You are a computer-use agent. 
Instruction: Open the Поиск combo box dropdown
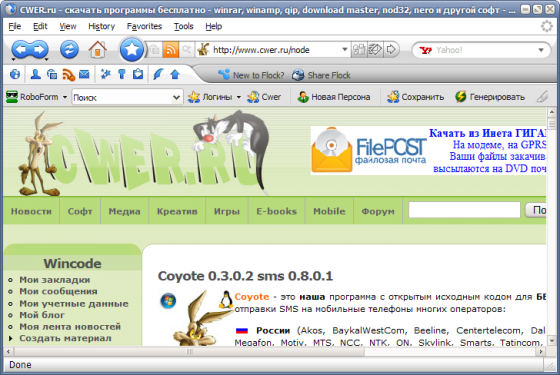176,97
